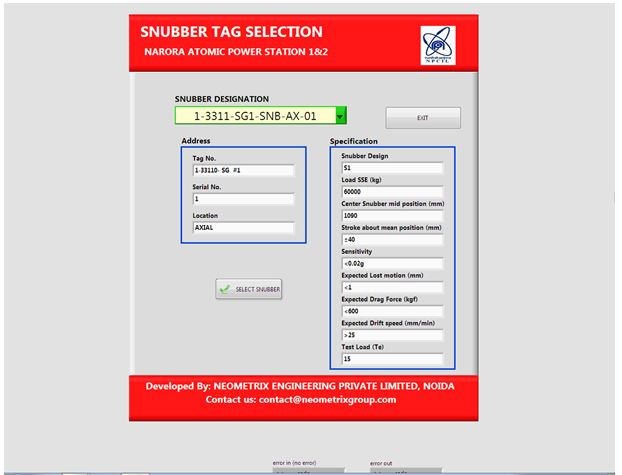
Task: Click the NPCIL logo in header
Action: (436, 47)
